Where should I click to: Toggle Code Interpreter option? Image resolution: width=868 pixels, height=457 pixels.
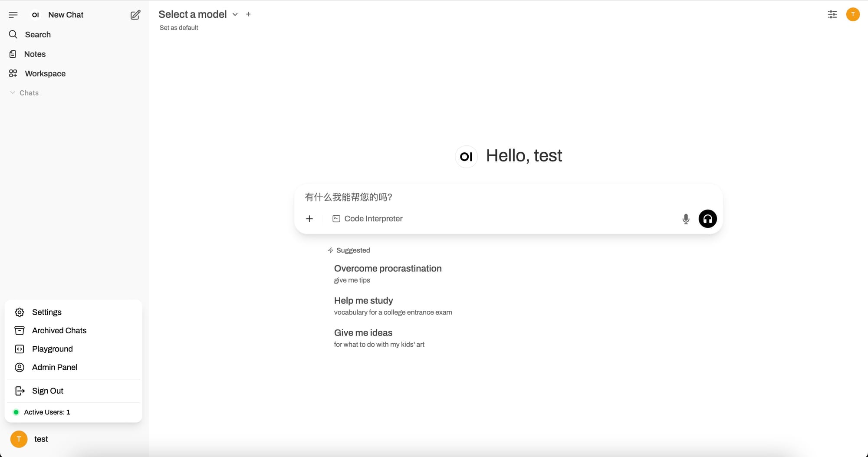click(x=367, y=219)
